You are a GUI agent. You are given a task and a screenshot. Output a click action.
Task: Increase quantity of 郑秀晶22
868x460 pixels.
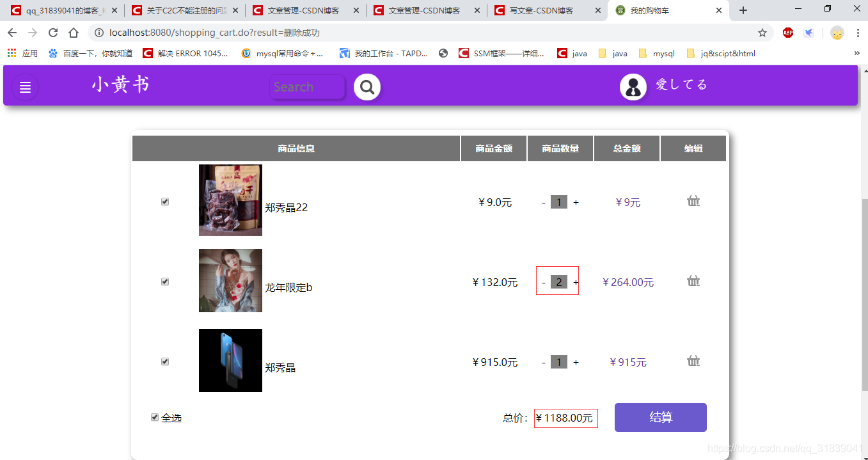(576, 202)
